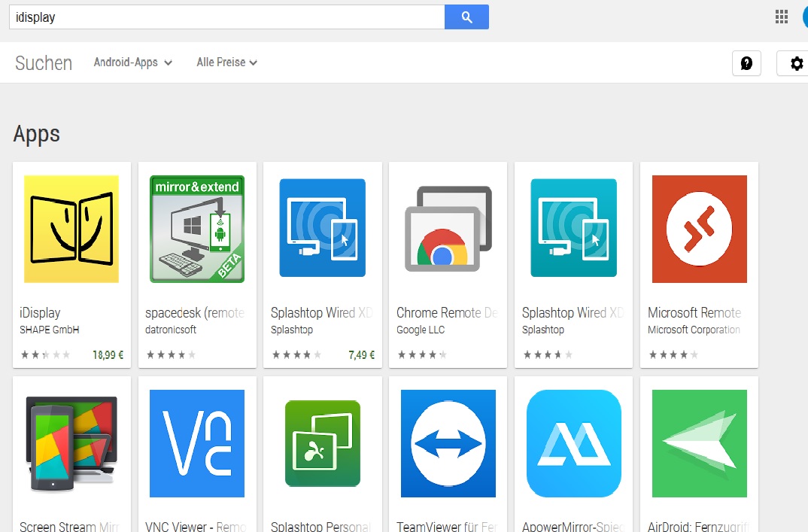This screenshot has width=808, height=532.
Task: Click the star rating of spacedesk
Action: [171, 354]
